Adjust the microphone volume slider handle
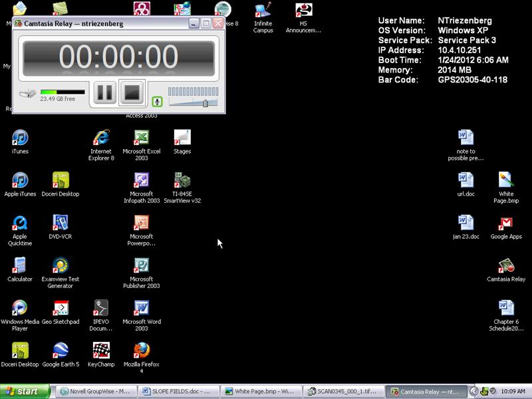Screen dimensions: 532x399 (x=205, y=103)
